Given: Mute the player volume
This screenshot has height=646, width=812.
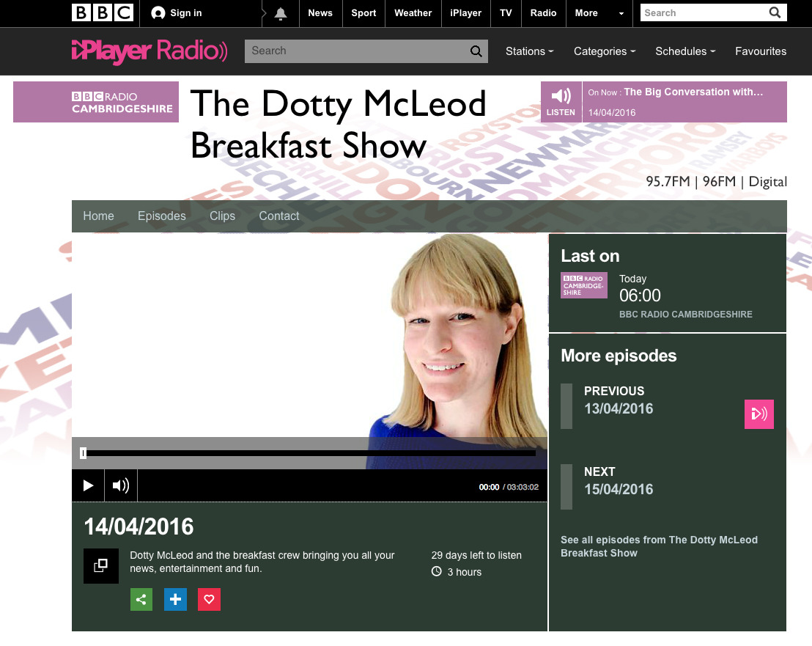Looking at the screenshot, I should [x=121, y=485].
